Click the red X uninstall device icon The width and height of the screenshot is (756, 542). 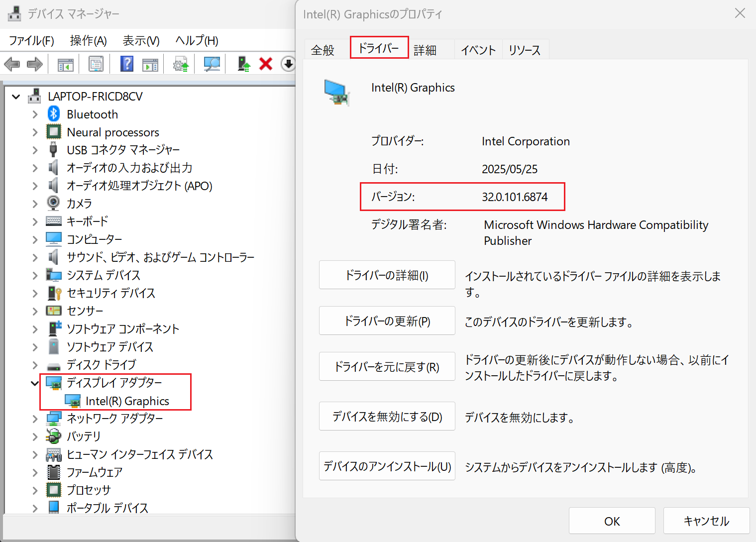pos(266,64)
